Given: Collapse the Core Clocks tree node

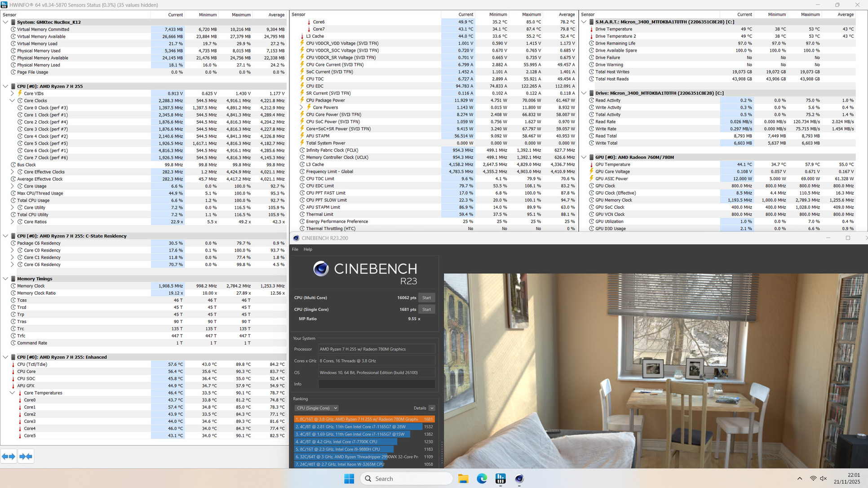Looking at the screenshot, I should [x=13, y=101].
